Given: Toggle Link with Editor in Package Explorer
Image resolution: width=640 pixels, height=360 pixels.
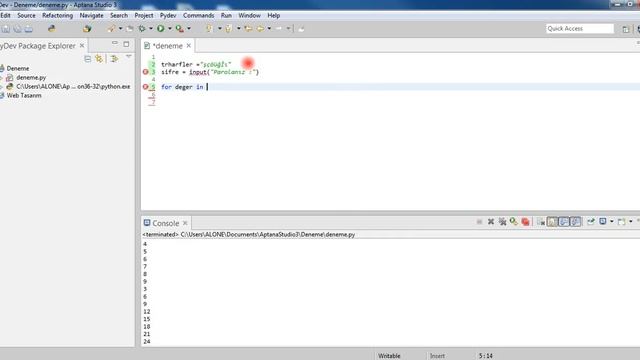Looking at the screenshot, I should pos(99,59).
